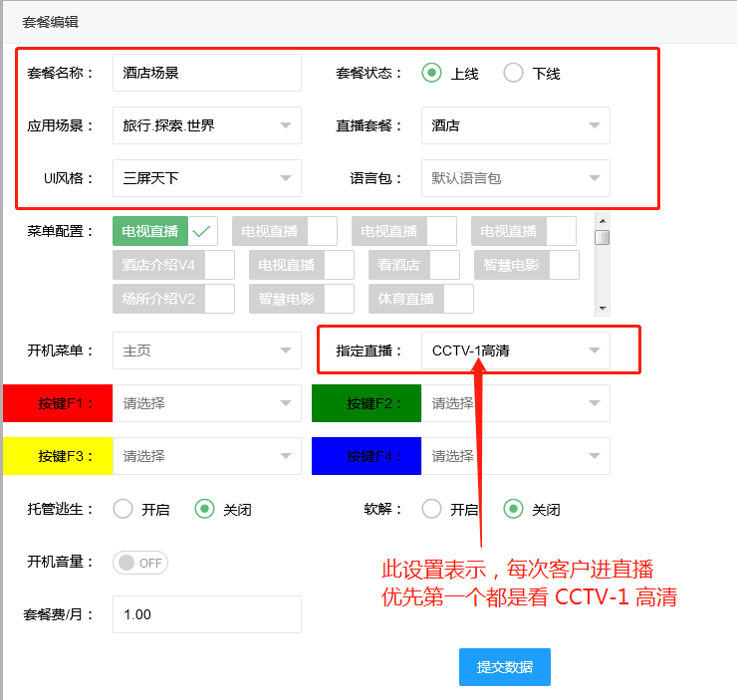Image resolution: width=737 pixels, height=700 pixels.
Task: Click the menu list scroll-down arrow
Action: 603,309
